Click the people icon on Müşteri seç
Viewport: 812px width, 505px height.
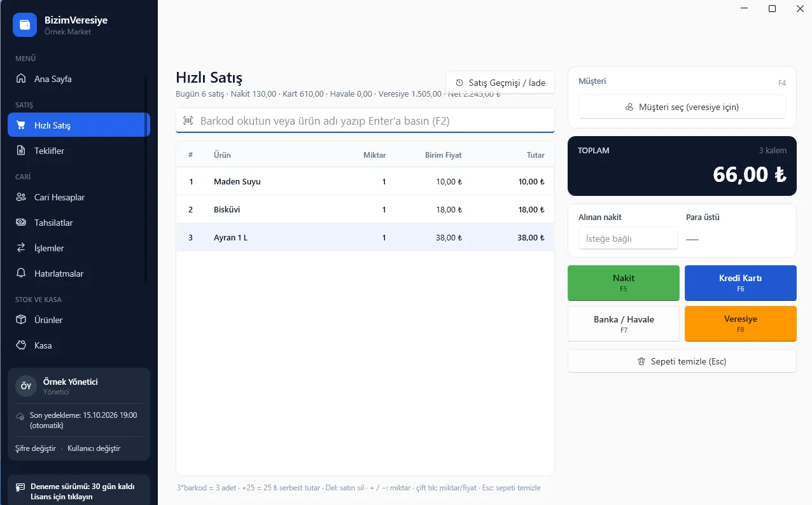pyautogui.click(x=629, y=107)
